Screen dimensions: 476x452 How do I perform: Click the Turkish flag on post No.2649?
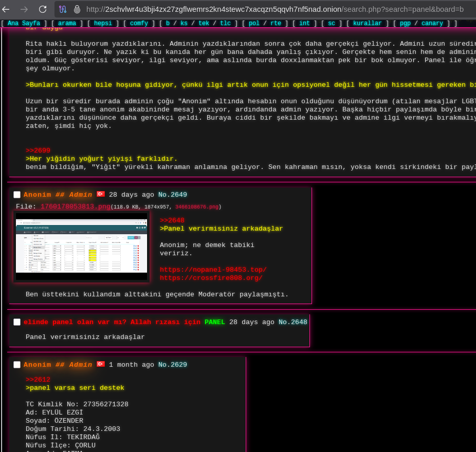point(101,194)
